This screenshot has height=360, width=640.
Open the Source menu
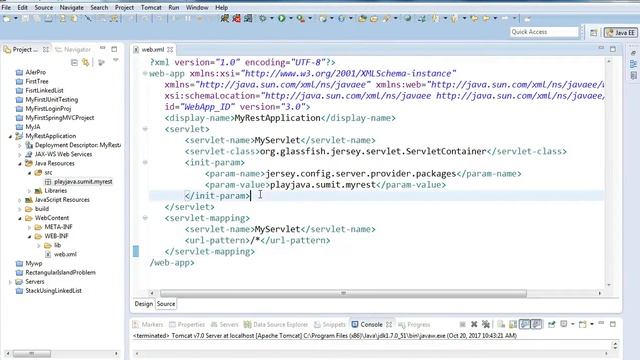[43, 7]
